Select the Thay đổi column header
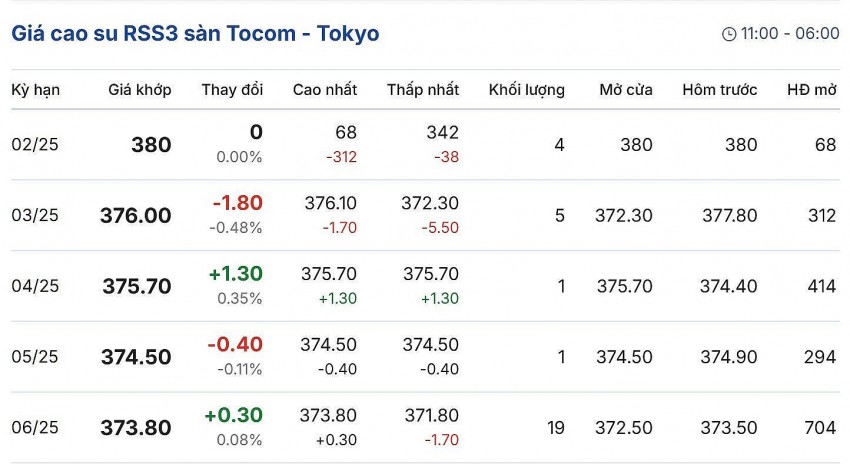 pyautogui.click(x=232, y=90)
